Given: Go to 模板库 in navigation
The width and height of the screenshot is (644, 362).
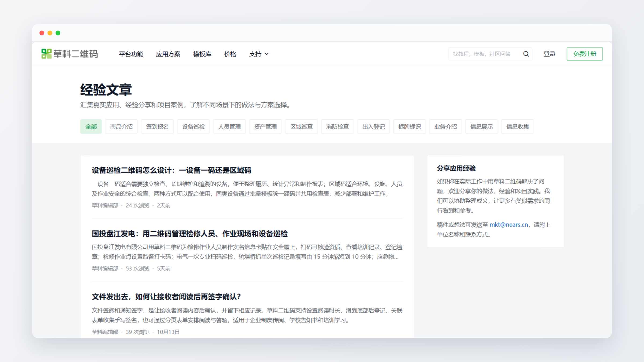Looking at the screenshot, I should (202, 54).
